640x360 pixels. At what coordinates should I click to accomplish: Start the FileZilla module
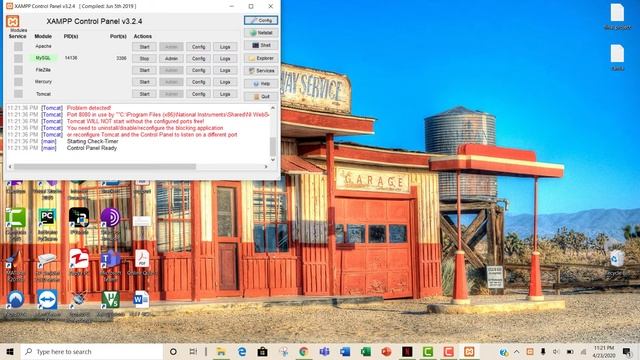tap(144, 70)
